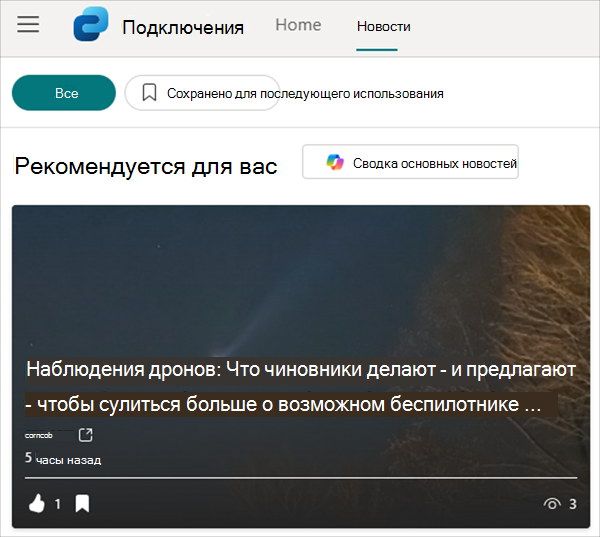Open the drone sightings news headline
Image resolution: width=600 pixels, height=537 pixels.
301,387
